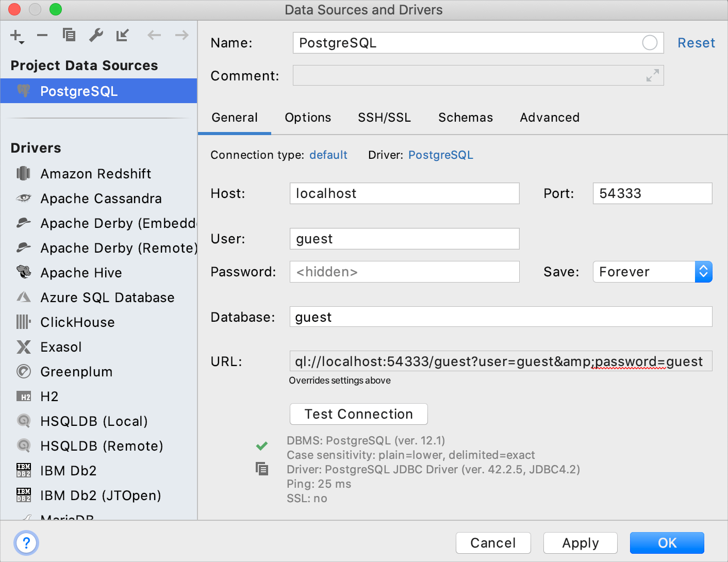Click the Remove data source minus icon
Viewport: 728px width, 562px height.
(42, 36)
